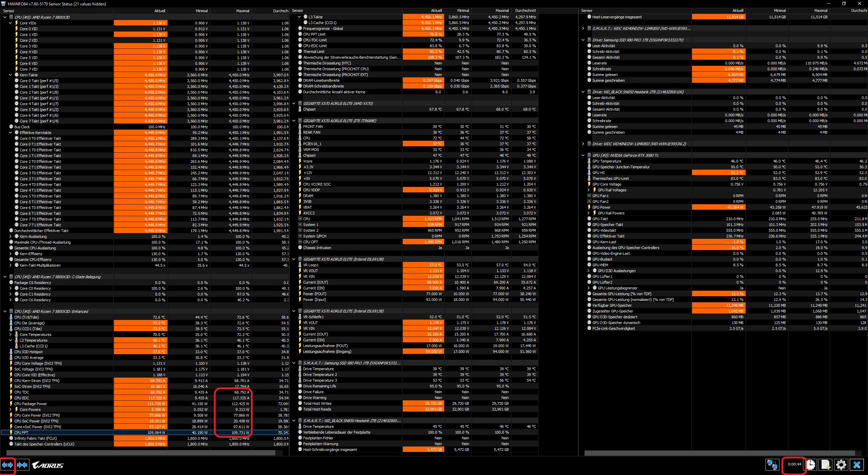Click the expand panels double-arrow icon

click(7, 465)
